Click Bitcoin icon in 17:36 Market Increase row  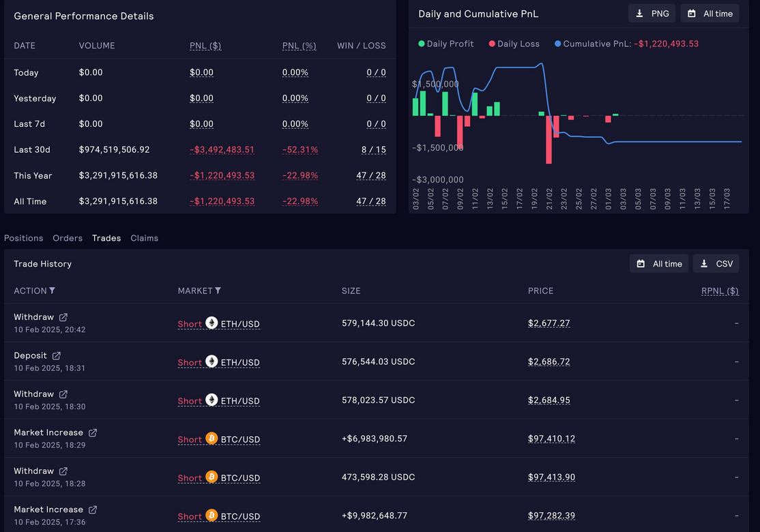211,516
